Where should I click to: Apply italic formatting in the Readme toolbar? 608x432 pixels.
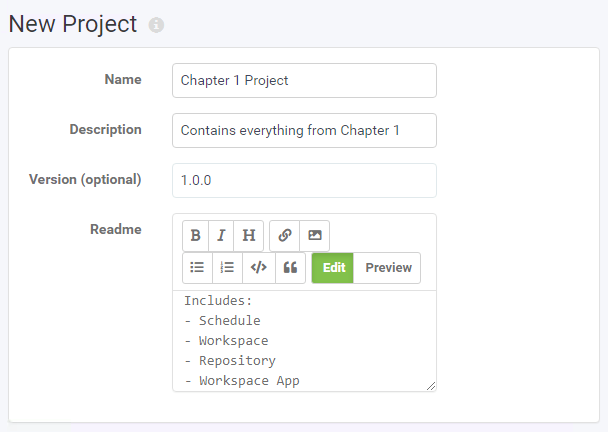tap(221, 235)
